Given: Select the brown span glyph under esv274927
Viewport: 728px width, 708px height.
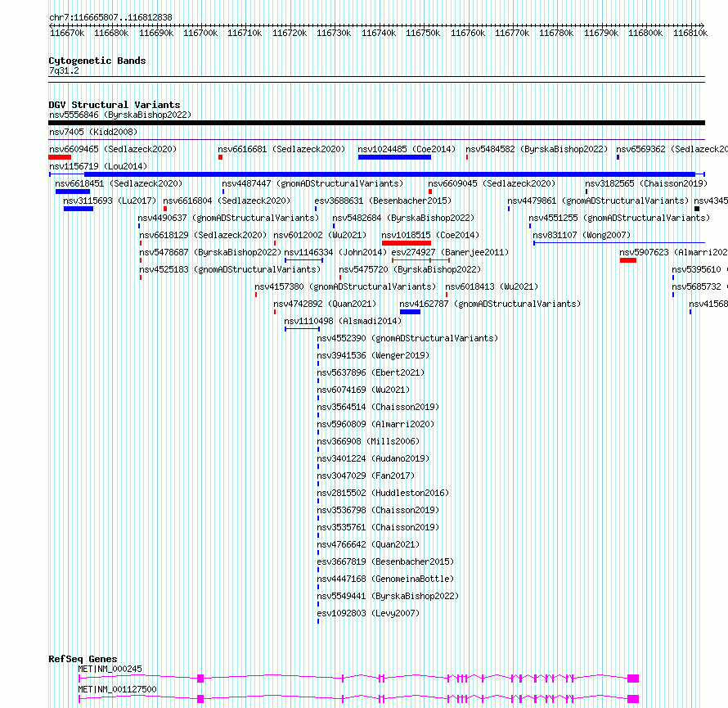Looking at the screenshot, I should click(420, 260).
